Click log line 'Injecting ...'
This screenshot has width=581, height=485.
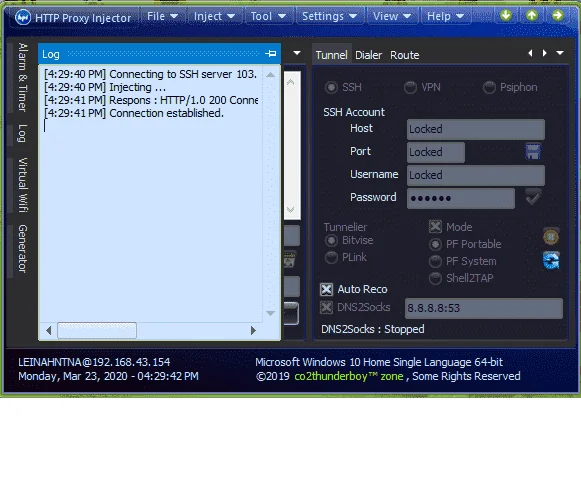click(x=105, y=87)
